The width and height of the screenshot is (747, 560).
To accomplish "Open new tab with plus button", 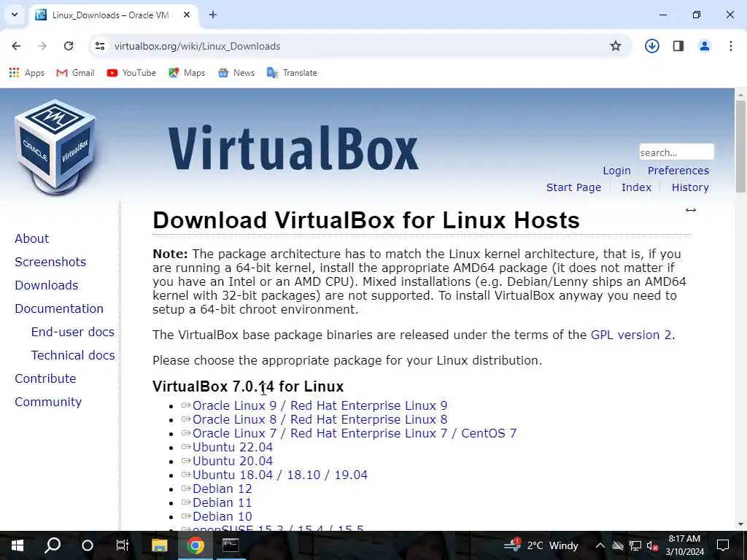I will [213, 15].
